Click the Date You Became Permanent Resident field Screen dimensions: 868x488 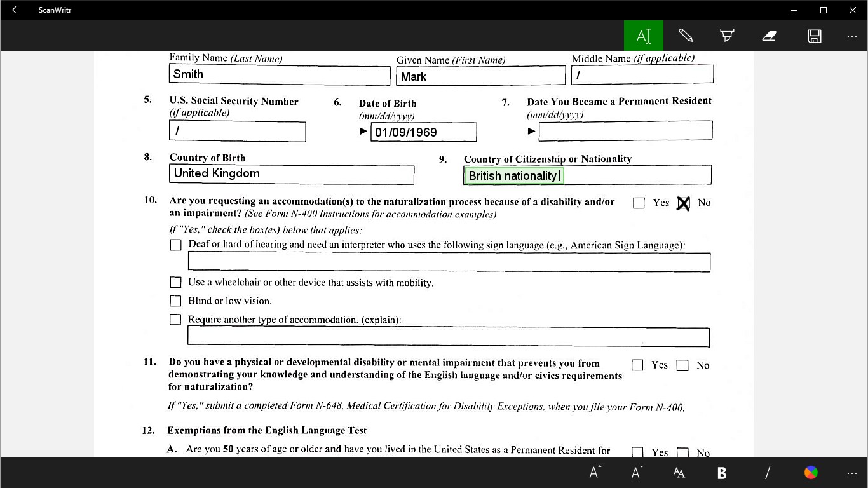[x=625, y=131]
